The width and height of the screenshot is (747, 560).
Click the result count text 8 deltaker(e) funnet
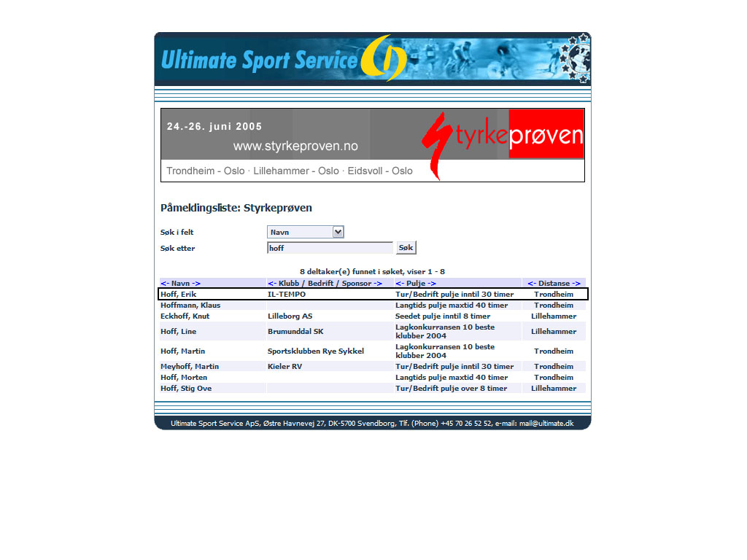(x=373, y=271)
